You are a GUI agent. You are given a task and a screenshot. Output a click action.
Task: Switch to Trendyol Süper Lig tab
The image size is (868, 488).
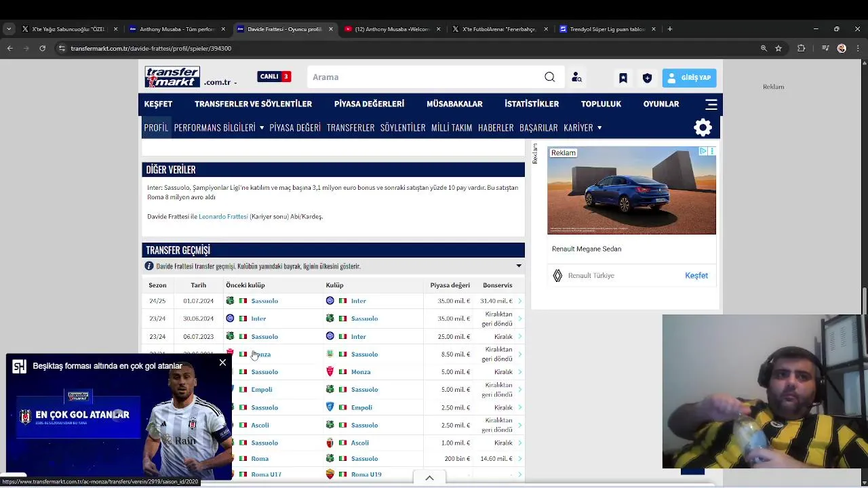coord(607,29)
